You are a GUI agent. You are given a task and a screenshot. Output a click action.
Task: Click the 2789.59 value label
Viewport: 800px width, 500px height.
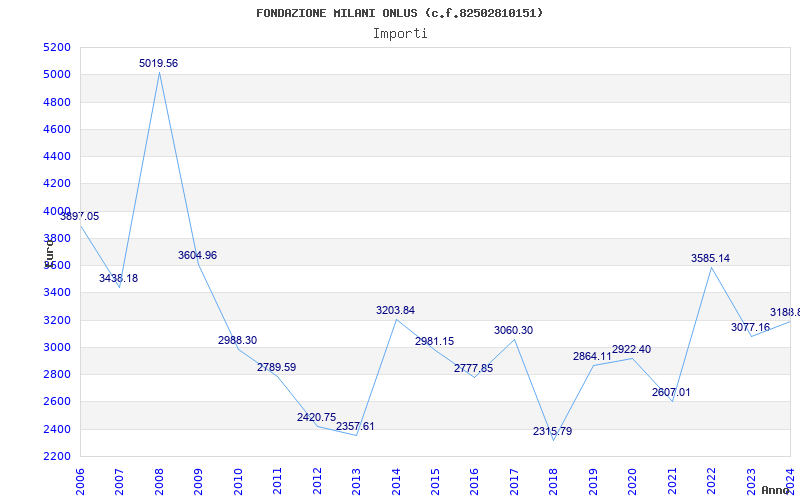[x=277, y=367]
